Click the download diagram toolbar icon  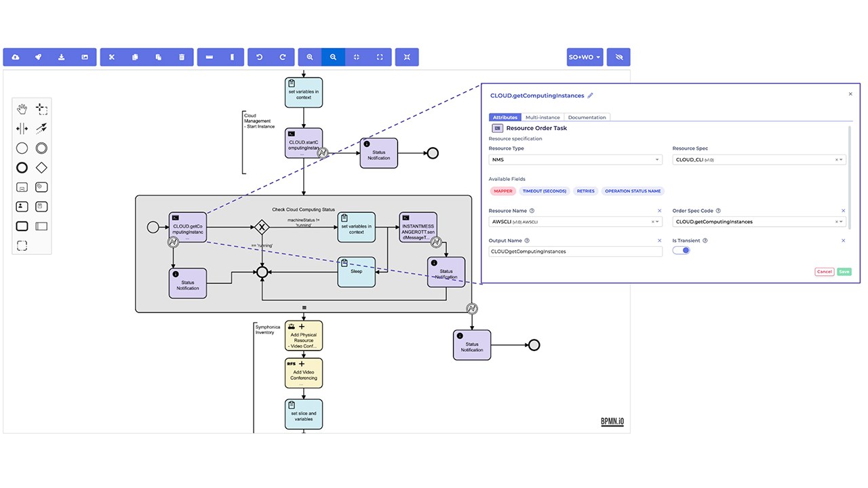(62, 57)
